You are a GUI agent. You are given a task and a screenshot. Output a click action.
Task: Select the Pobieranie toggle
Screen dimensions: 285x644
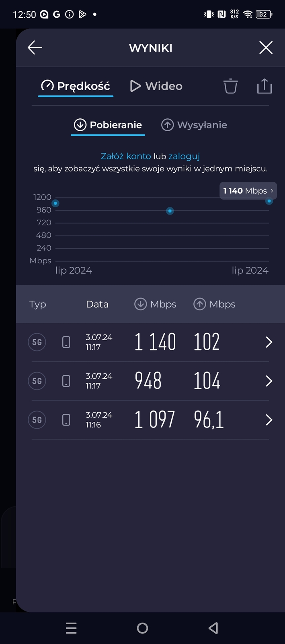pos(108,125)
